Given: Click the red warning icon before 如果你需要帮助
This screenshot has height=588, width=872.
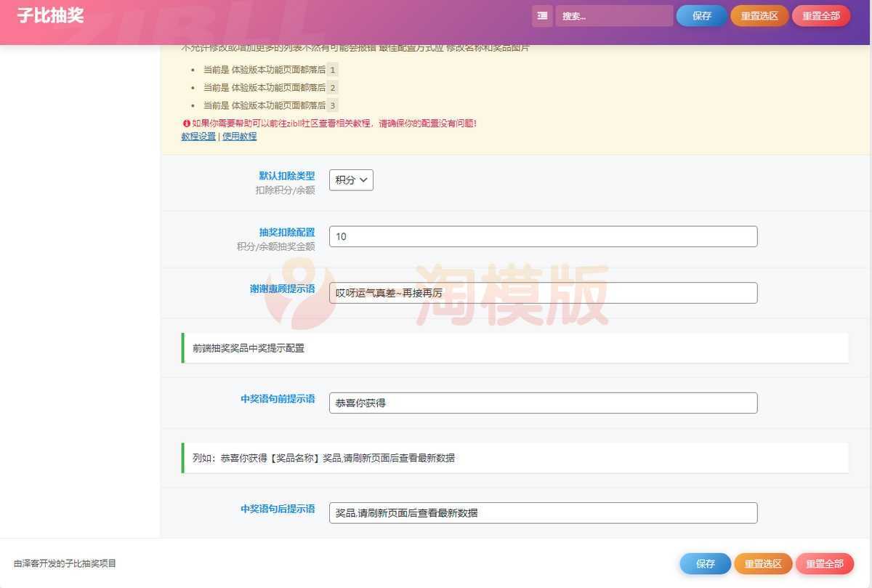Looking at the screenshot, I should pos(186,124).
